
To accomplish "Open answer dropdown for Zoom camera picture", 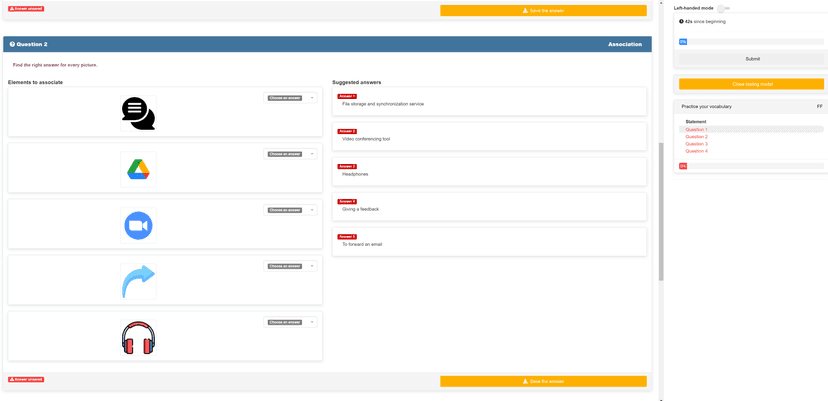I will pos(290,210).
